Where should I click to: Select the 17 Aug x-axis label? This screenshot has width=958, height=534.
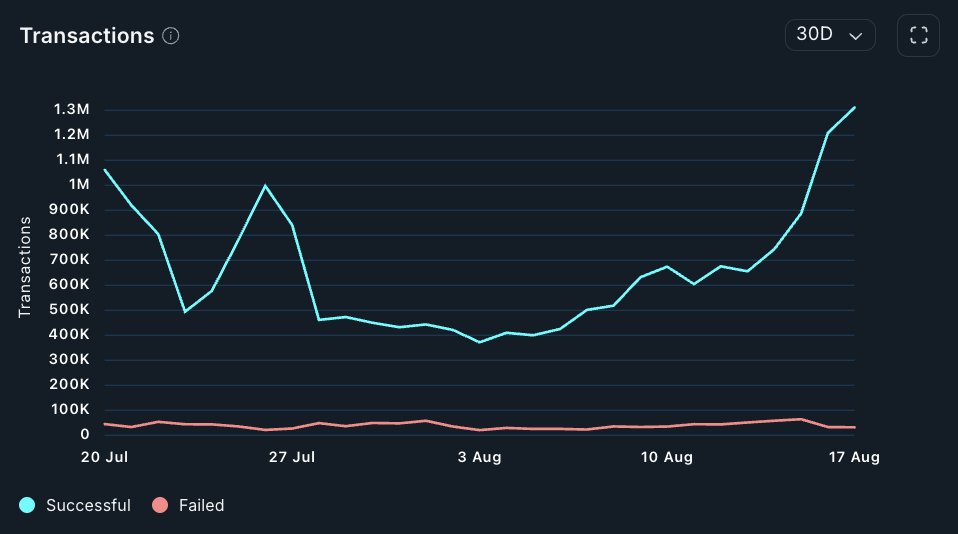pyautogui.click(x=855, y=457)
